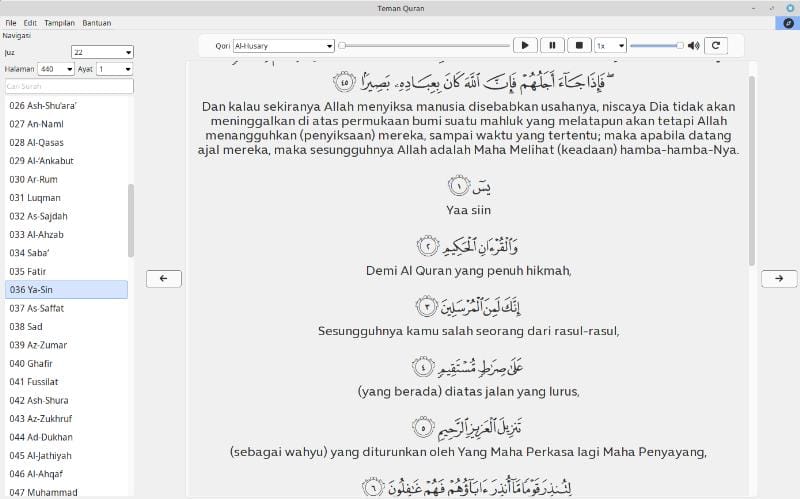Go to previous page arrow
Image resolution: width=800 pixels, height=499 pixels.
pos(164,279)
